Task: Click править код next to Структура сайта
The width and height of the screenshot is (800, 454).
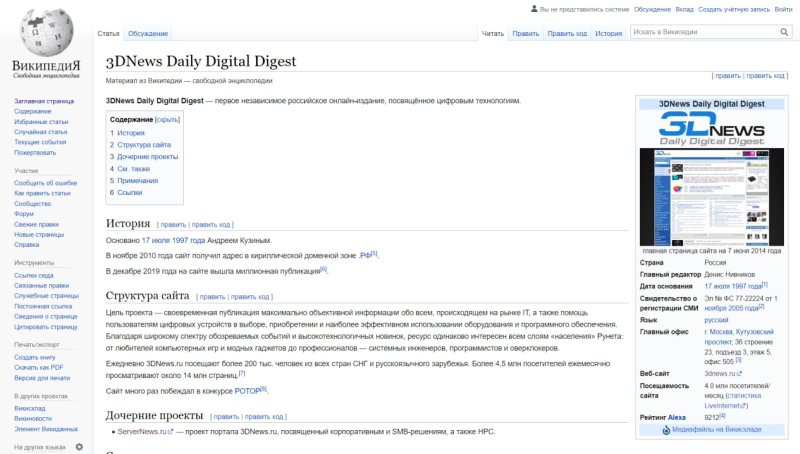Action: pos(250,297)
